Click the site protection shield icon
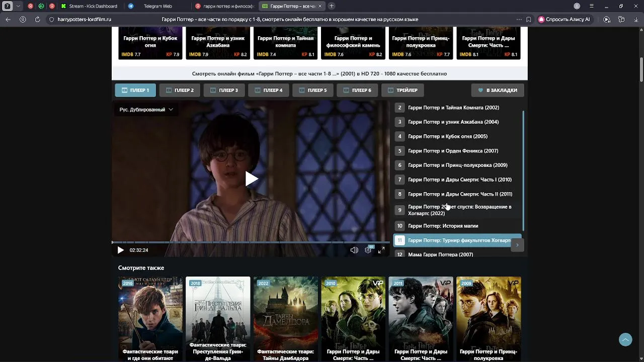The image size is (644, 362). click(51, 19)
